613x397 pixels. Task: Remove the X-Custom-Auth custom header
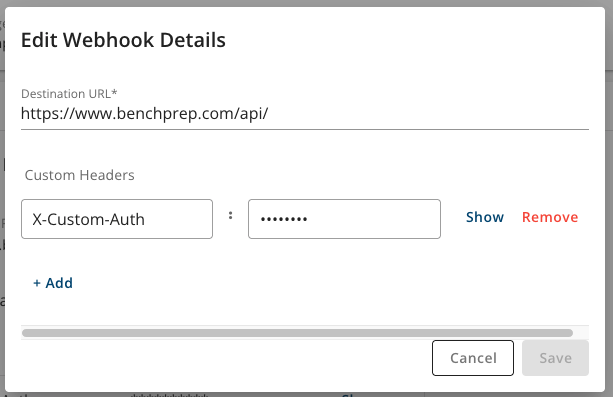pos(550,217)
